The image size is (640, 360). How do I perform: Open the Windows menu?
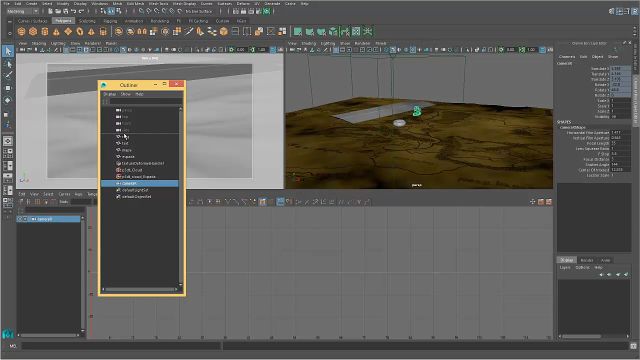pos(100,4)
